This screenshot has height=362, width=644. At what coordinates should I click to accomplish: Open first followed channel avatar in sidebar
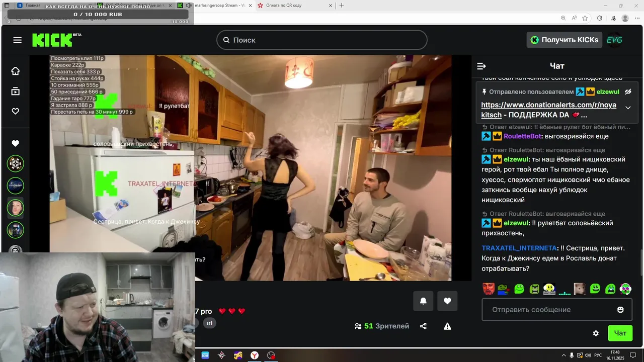[x=16, y=163]
